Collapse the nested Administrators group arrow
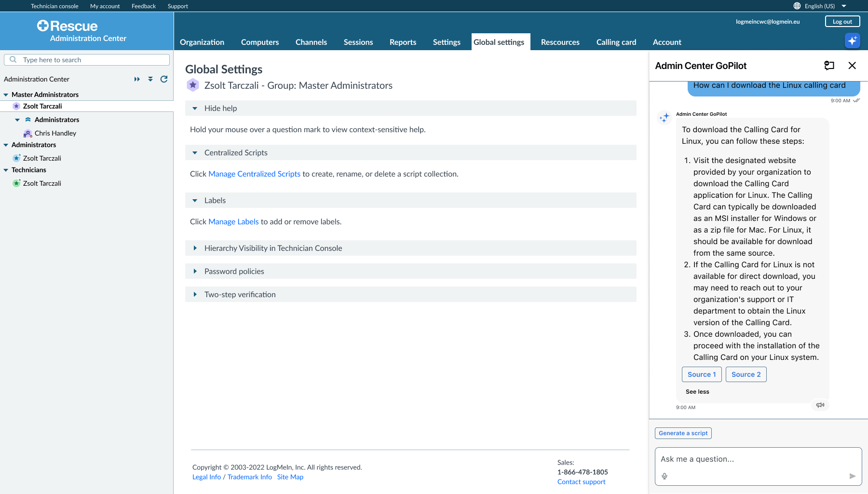 pos(17,120)
